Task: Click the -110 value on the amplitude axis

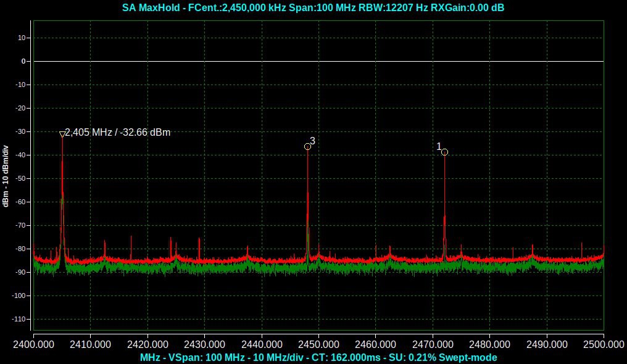Action: 20,319
